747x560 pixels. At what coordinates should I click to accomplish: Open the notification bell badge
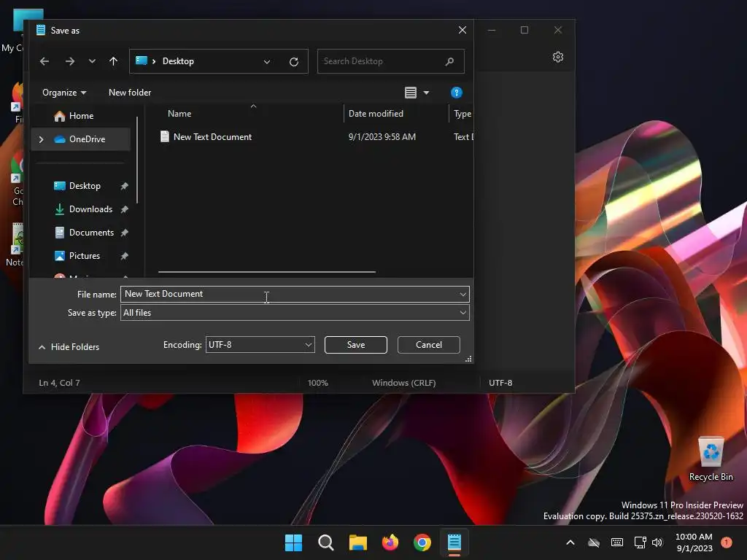[727, 542]
